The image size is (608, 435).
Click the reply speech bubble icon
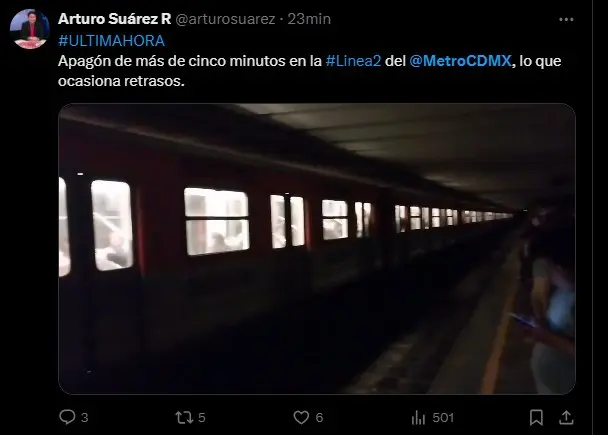click(67, 417)
